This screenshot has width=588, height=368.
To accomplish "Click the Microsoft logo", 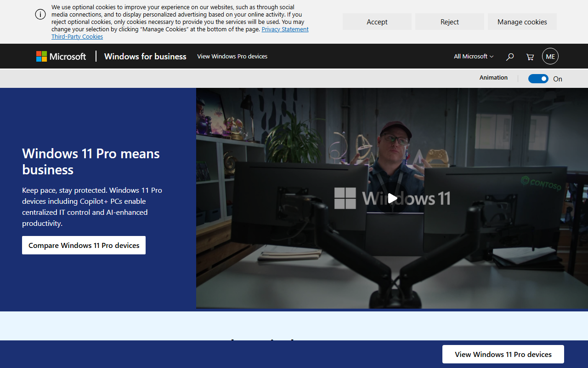I will (x=61, y=56).
